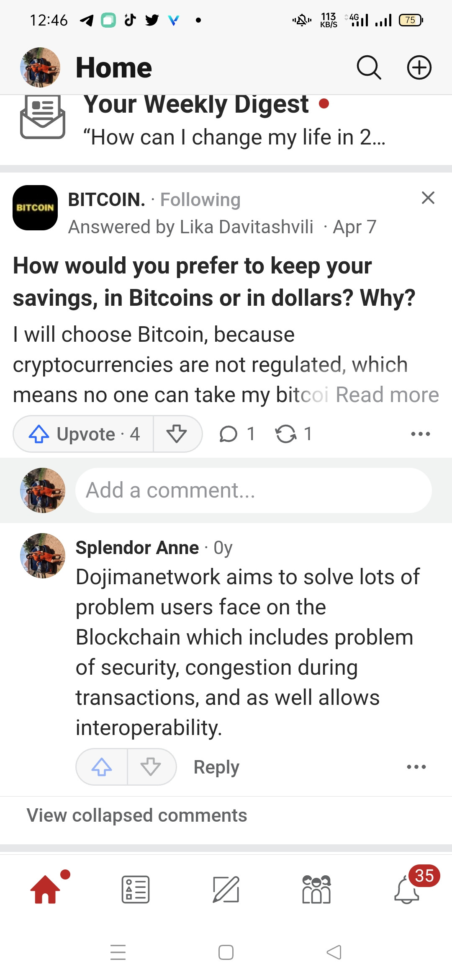
Task: Open the search magnifier icon
Action: coord(369,67)
